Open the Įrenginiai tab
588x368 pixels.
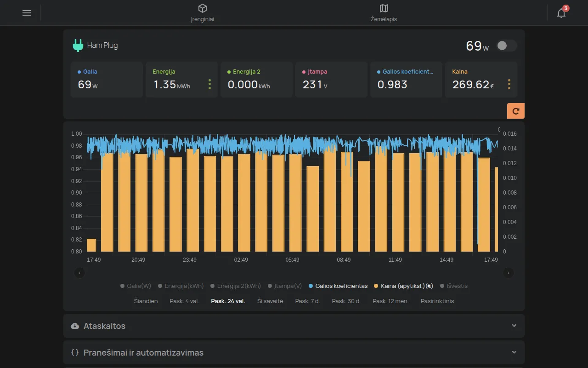203,13
